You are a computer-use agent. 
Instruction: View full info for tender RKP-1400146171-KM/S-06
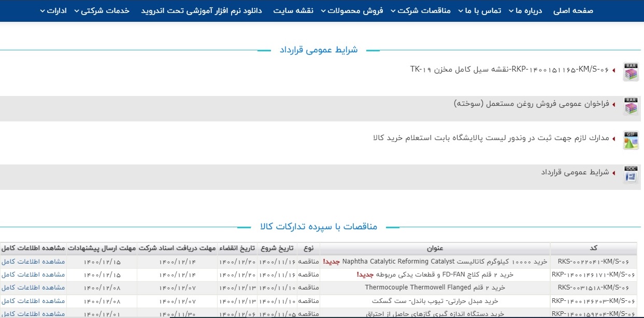tap(33, 274)
